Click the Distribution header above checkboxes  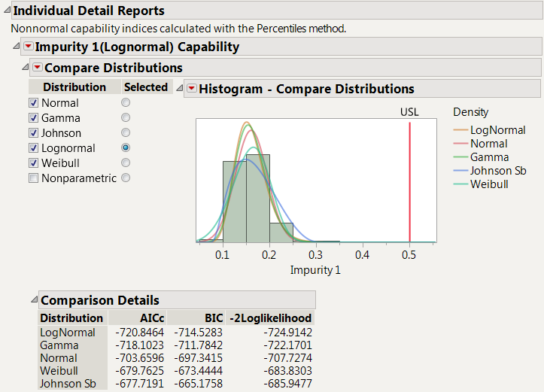pyautogui.click(x=74, y=87)
